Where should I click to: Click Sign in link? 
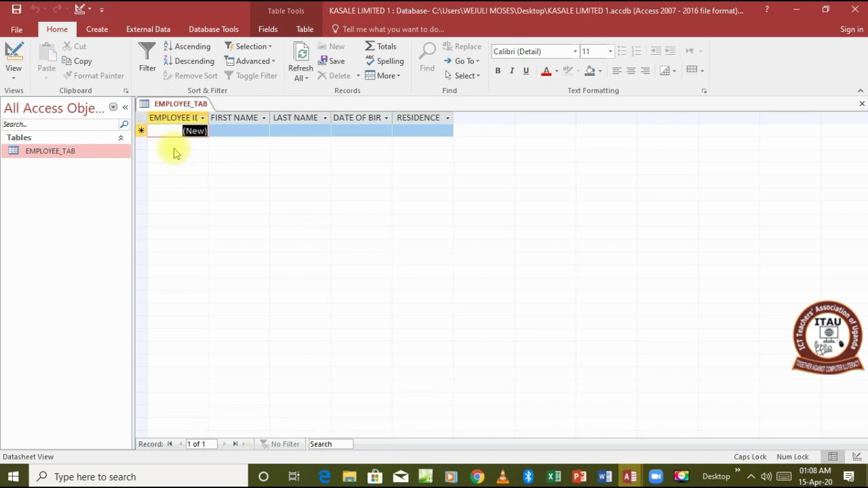pyautogui.click(x=852, y=29)
